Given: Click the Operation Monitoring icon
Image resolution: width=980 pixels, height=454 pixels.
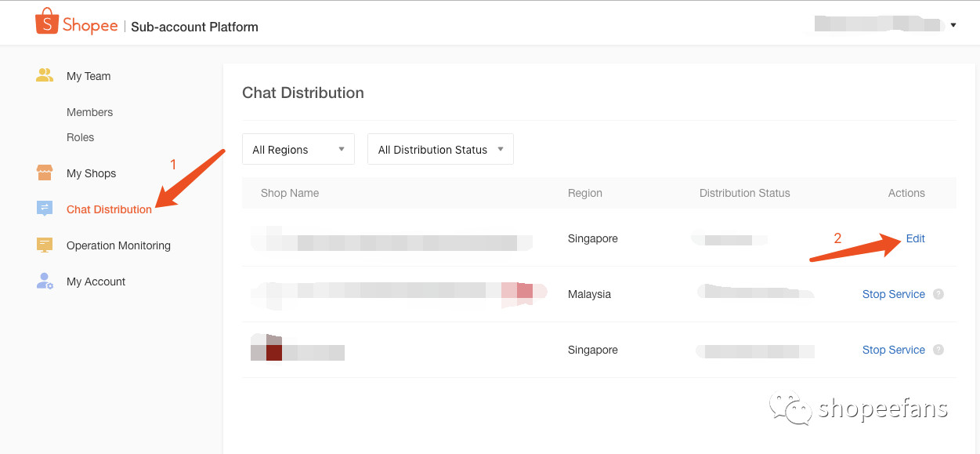Looking at the screenshot, I should [45, 245].
